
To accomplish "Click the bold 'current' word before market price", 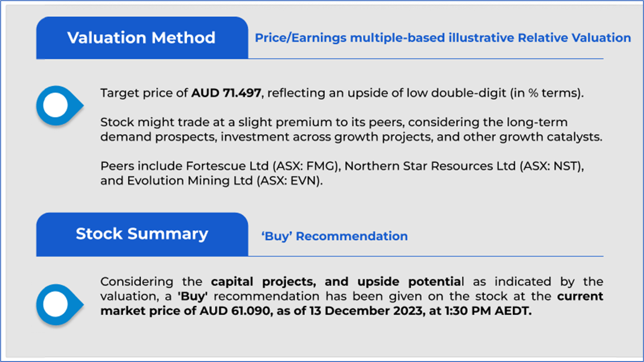I will point(580,296).
